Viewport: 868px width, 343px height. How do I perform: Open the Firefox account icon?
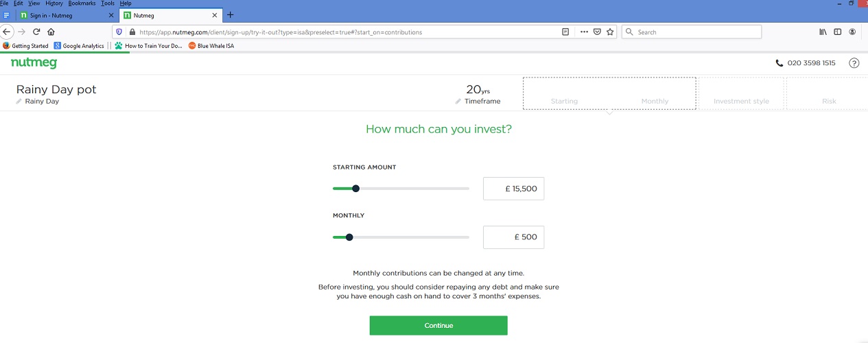pyautogui.click(x=852, y=32)
